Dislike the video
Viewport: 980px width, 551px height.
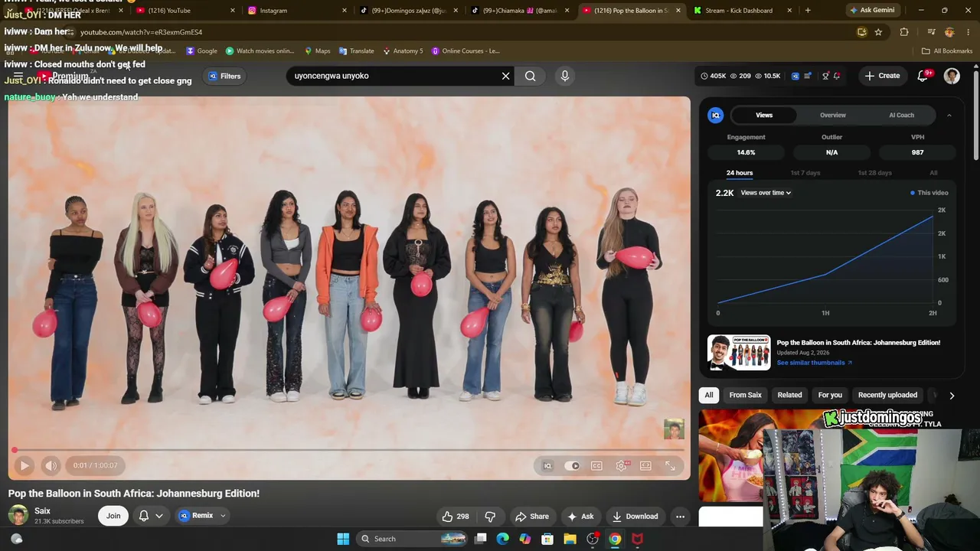click(490, 516)
